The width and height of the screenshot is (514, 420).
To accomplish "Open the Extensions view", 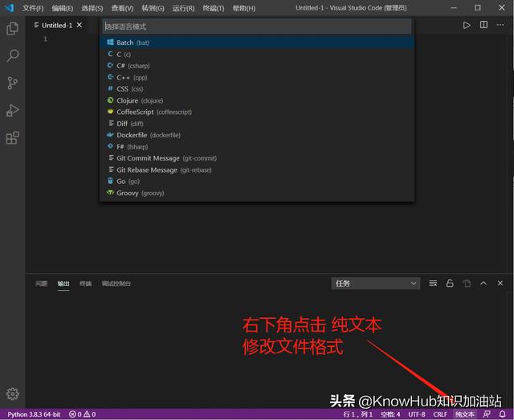I will pos(13,137).
